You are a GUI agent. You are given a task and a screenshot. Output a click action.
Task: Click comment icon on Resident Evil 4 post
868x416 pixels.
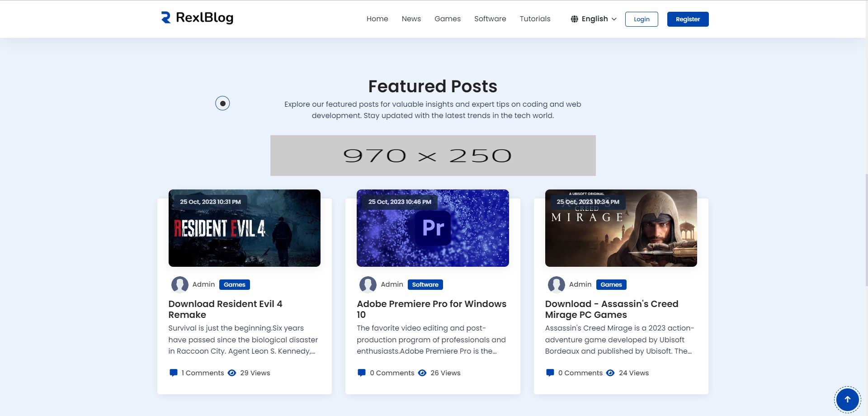click(173, 373)
